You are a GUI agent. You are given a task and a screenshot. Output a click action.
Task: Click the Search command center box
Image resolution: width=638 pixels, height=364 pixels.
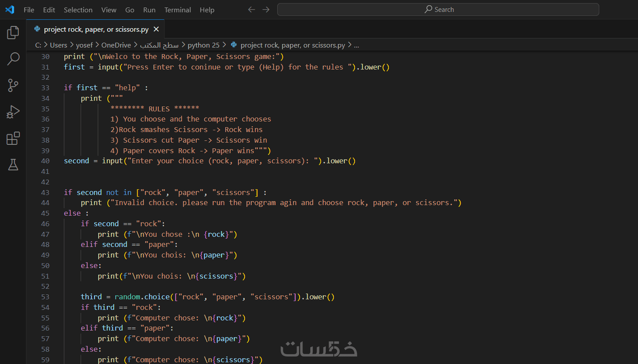click(438, 10)
